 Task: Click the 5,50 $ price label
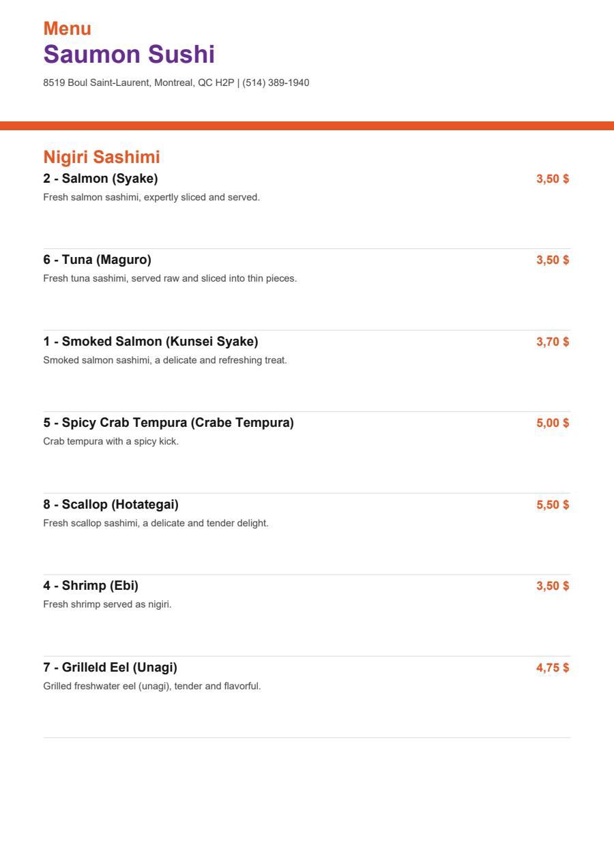pyautogui.click(x=553, y=505)
